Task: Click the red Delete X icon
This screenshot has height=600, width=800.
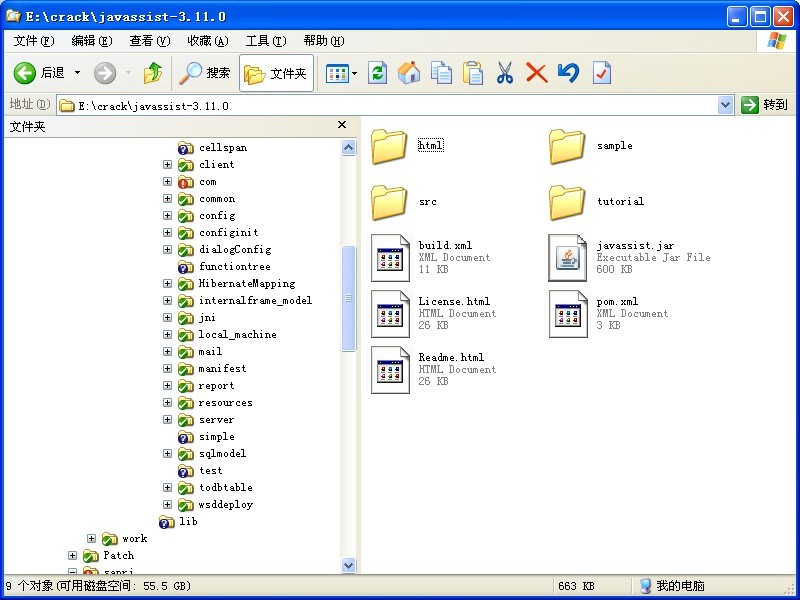Action: [x=536, y=73]
